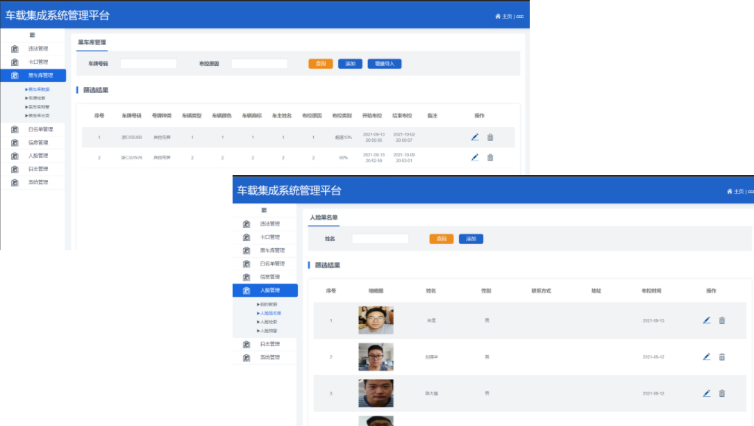The image size is (754, 426).
Task: Toggle the sidebar collapse icon in the vehicle window
Action: 32,35
